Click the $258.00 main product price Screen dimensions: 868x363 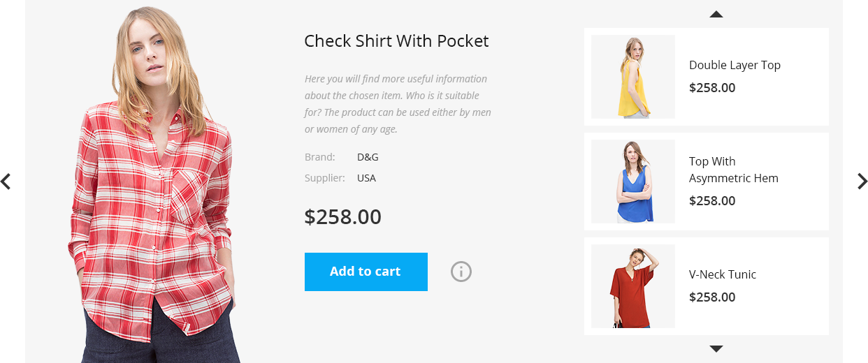pyautogui.click(x=343, y=216)
